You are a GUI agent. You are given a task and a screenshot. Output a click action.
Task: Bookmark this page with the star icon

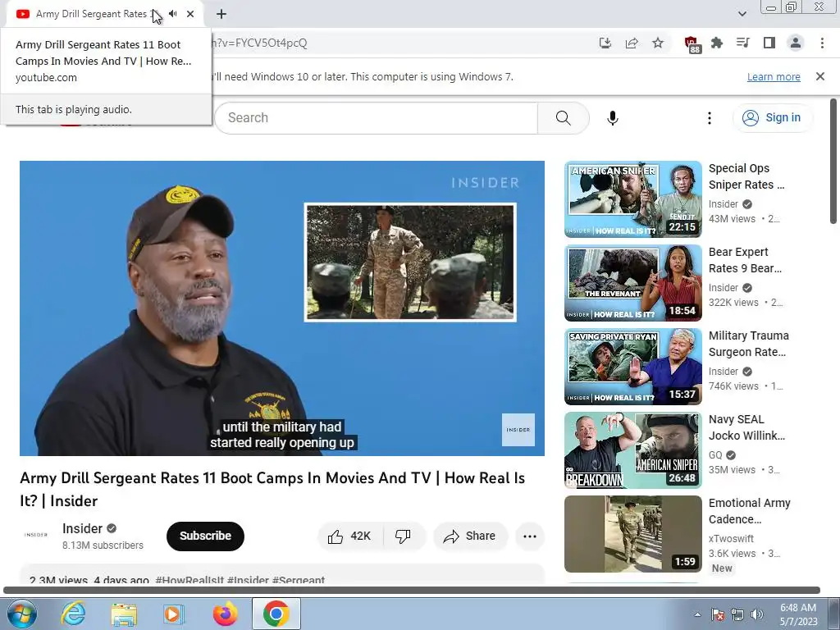coord(658,43)
